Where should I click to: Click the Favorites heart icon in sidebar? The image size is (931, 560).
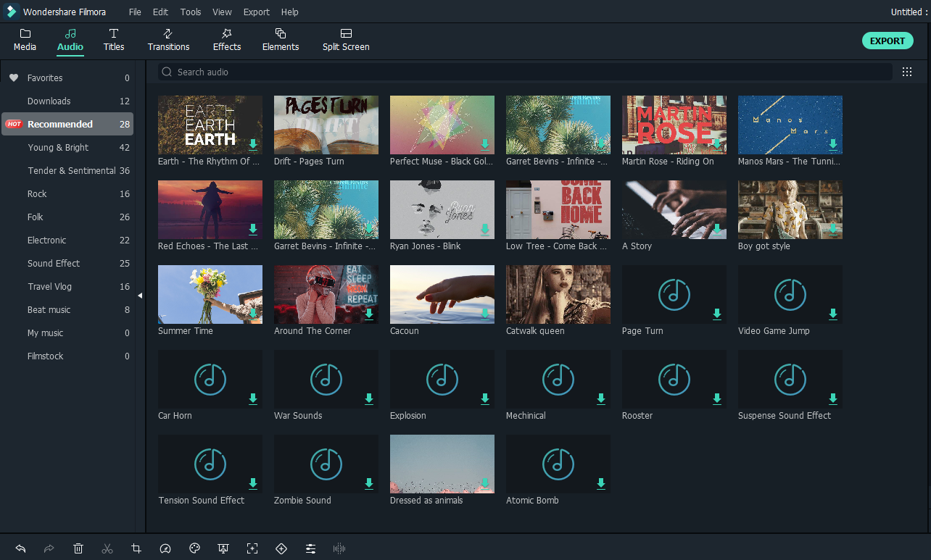[14, 78]
